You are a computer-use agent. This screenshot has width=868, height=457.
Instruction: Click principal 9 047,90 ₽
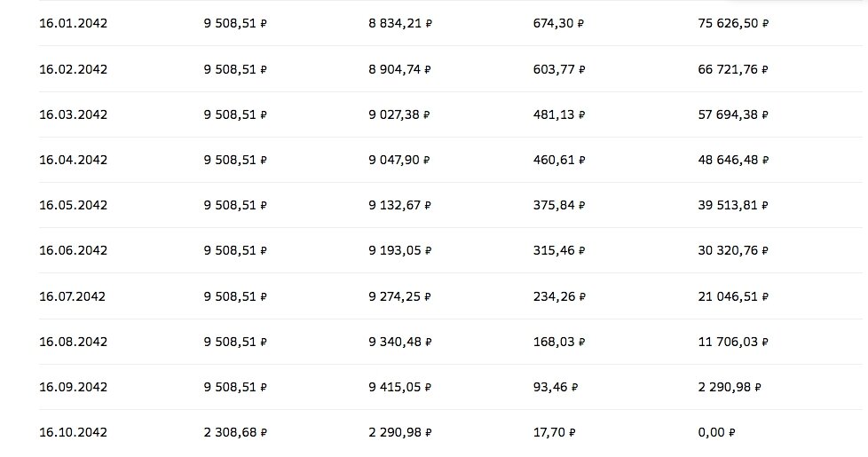click(399, 160)
